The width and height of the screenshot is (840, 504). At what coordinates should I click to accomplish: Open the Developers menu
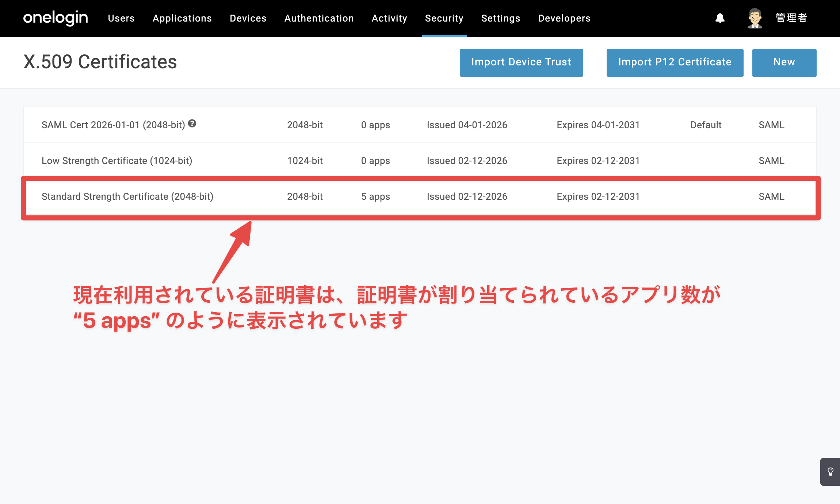(x=564, y=18)
